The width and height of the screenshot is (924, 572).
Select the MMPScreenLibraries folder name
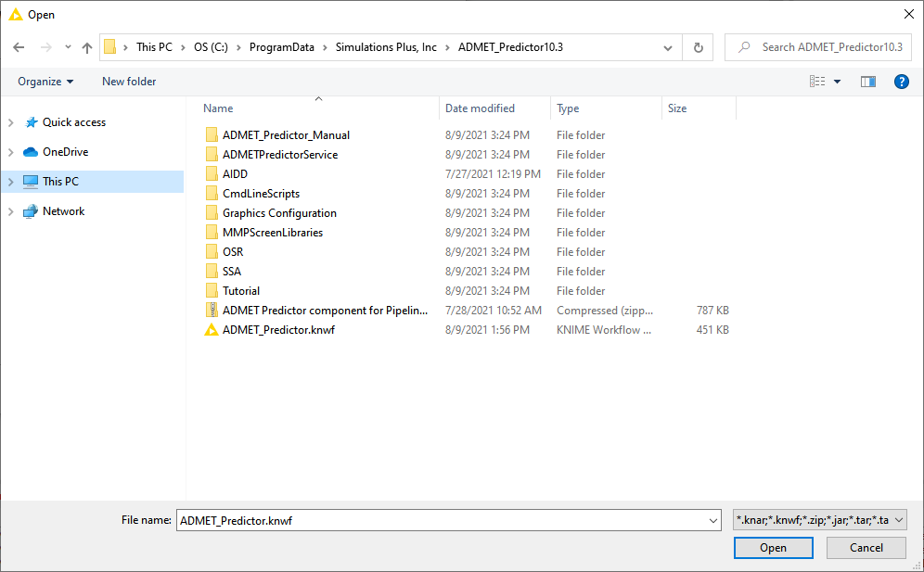pyautogui.click(x=273, y=233)
